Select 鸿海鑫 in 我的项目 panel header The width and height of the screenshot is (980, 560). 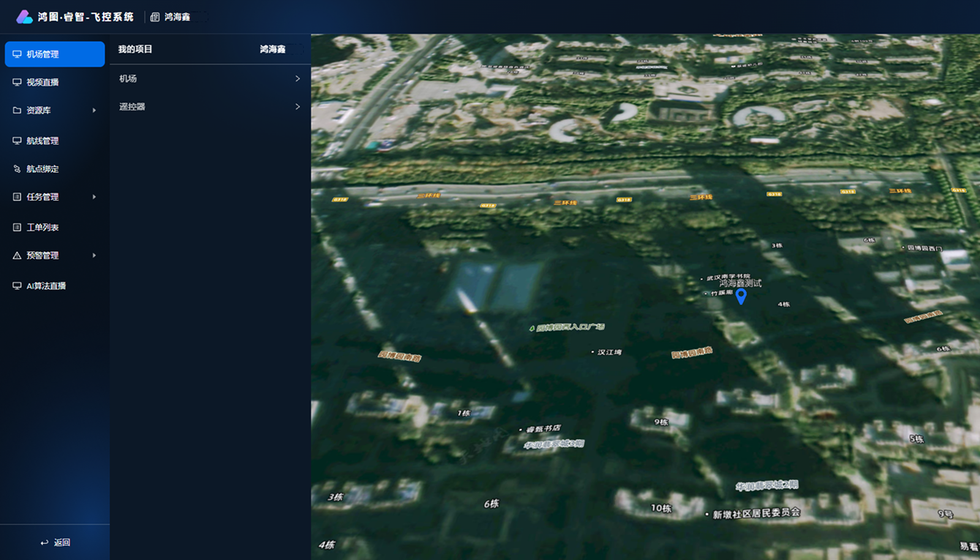coord(273,49)
